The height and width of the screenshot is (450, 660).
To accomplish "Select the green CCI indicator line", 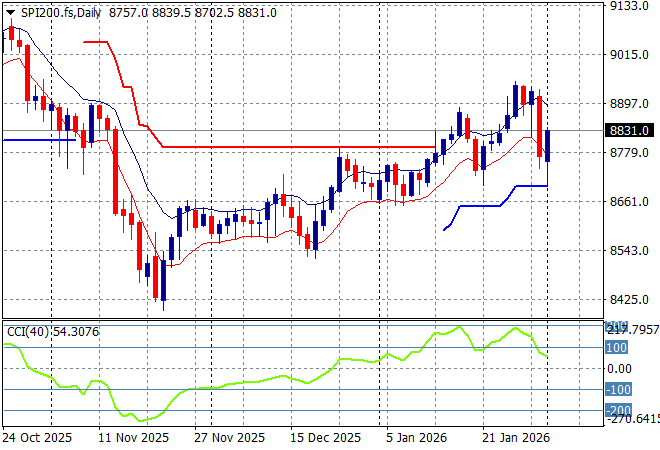I will pos(276,378).
